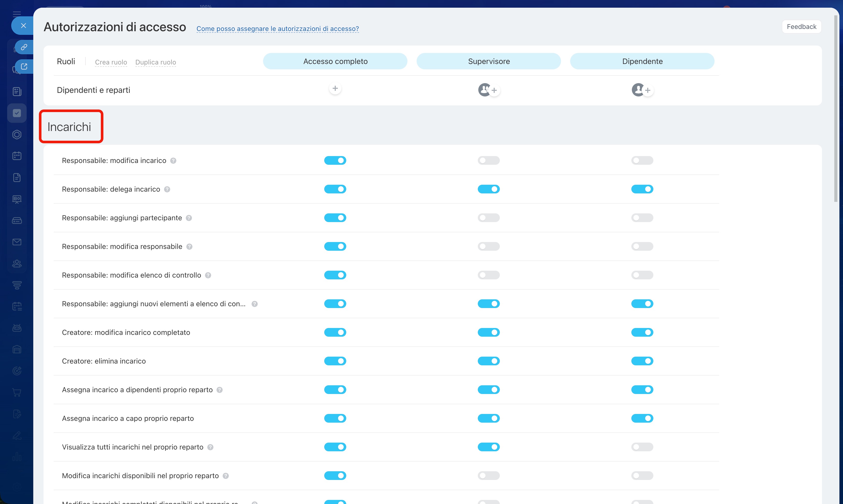Screen dimensions: 843x504
Task: Add employee to the Accesso completo role
Action: click(x=335, y=89)
